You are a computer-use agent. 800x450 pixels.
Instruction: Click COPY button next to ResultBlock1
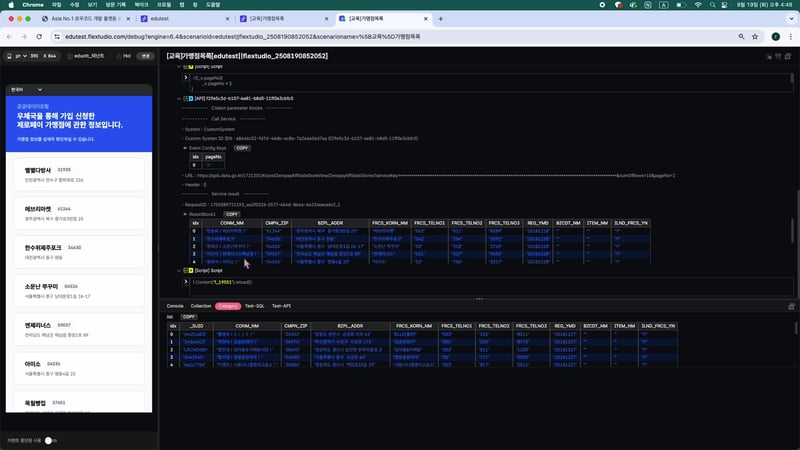tap(231, 213)
